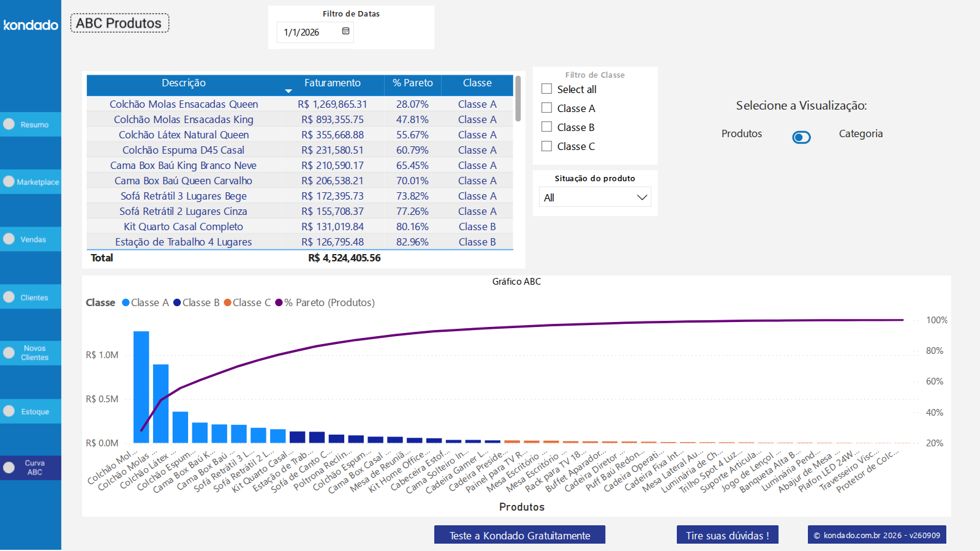Screen dimensions: 980x551
Task: Click the ABC Produtos title box
Action: tap(119, 23)
